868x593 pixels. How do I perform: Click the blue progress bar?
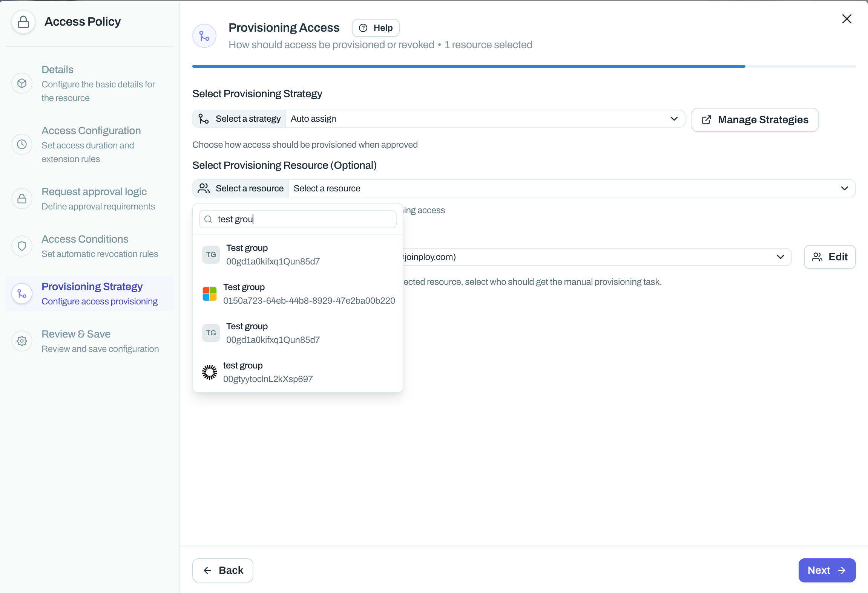468,66
